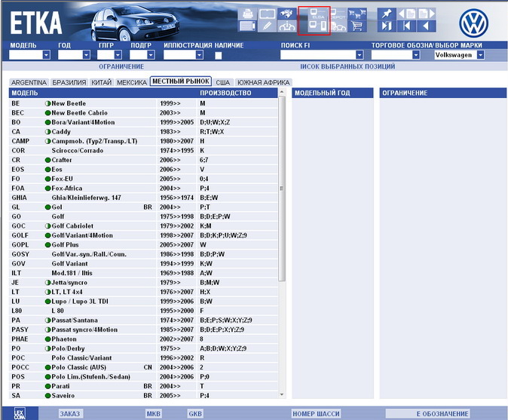Switch to the МЕКСИКА tab

tap(132, 82)
